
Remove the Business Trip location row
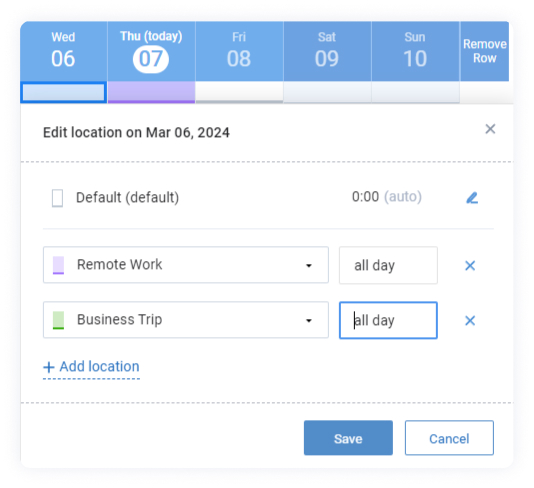[470, 320]
